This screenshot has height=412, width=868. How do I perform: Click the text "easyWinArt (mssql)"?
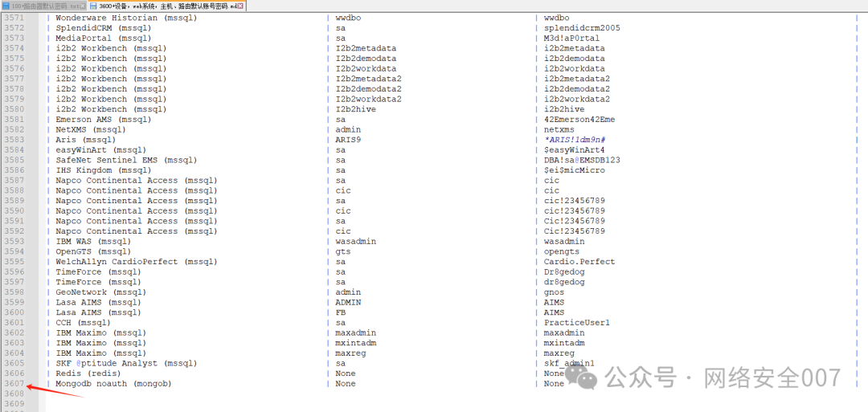coord(100,150)
